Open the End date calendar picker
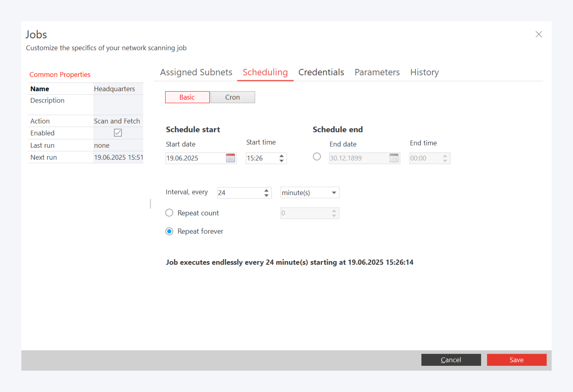The height and width of the screenshot is (392, 573). (394, 158)
